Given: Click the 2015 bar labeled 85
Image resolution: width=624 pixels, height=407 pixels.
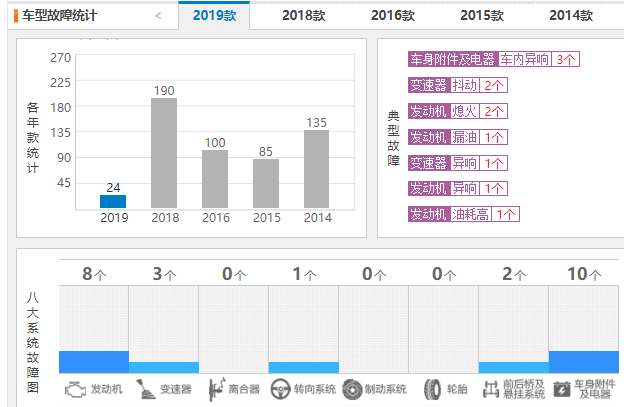Looking at the screenshot, I should coord(266,183).
